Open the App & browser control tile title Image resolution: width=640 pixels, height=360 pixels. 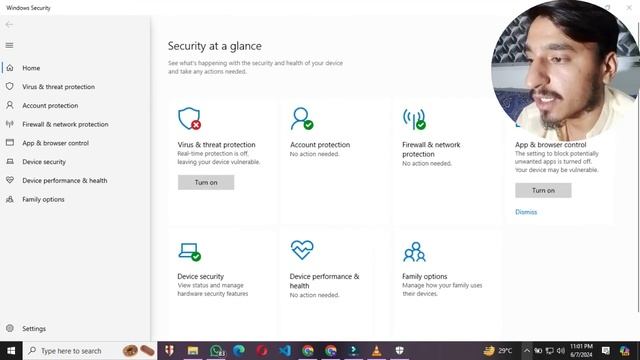[x=551, y=145]
